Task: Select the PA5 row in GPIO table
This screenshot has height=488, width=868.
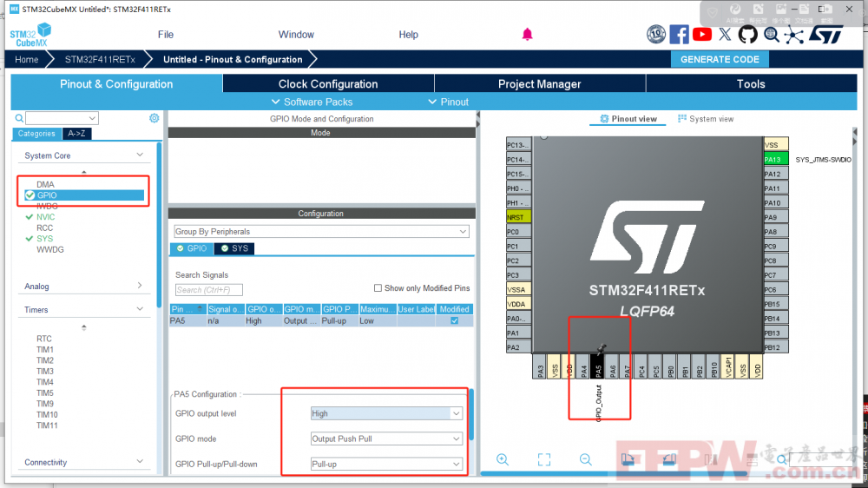Action: (x=321, y=320)
